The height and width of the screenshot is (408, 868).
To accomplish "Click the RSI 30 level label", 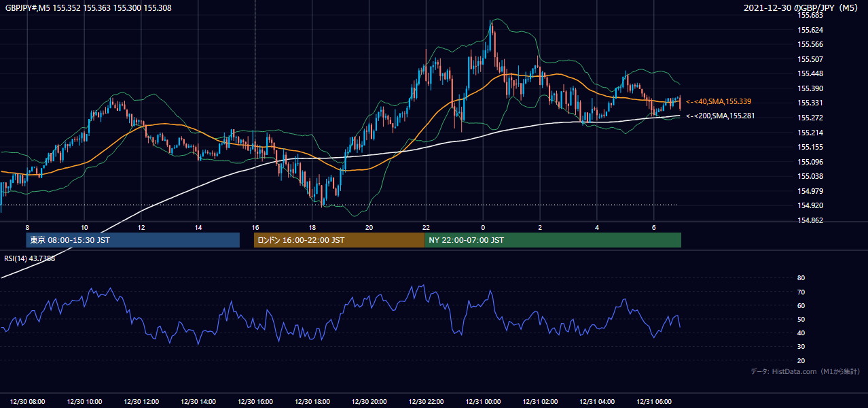I will (x=801, y=347).
